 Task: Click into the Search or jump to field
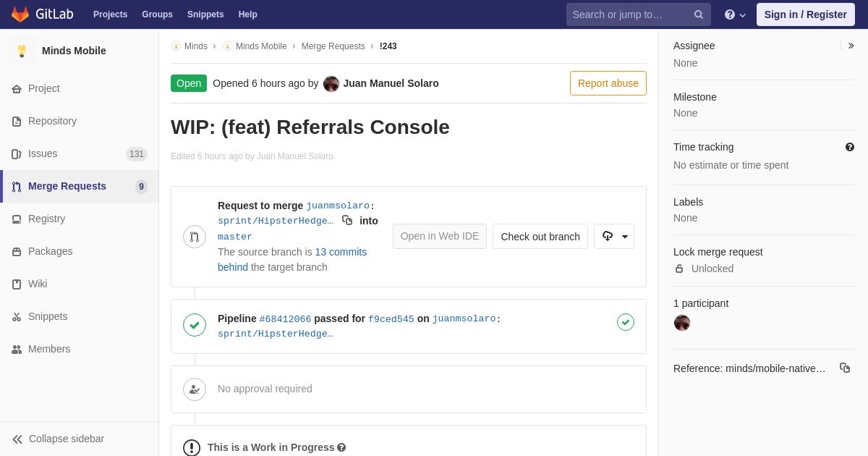[629, 14]
